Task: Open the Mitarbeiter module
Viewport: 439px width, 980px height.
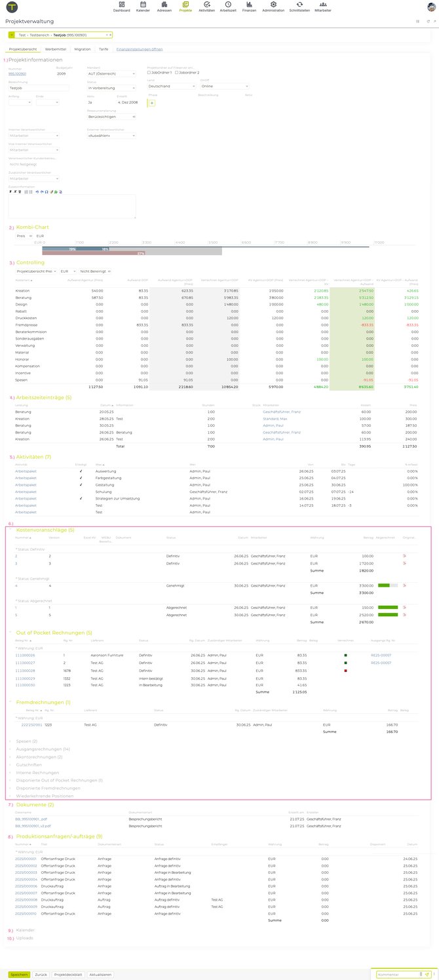Action: click(x=322, y=7)
